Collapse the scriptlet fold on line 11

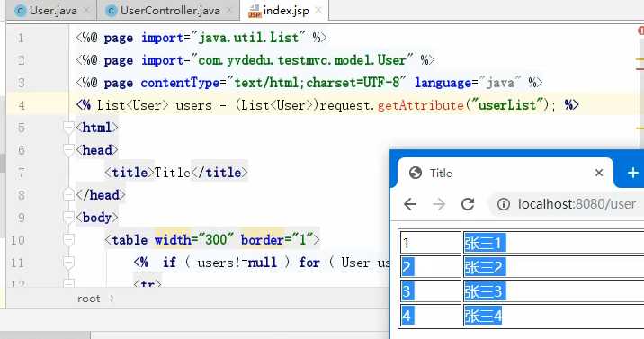click(68, 263)
